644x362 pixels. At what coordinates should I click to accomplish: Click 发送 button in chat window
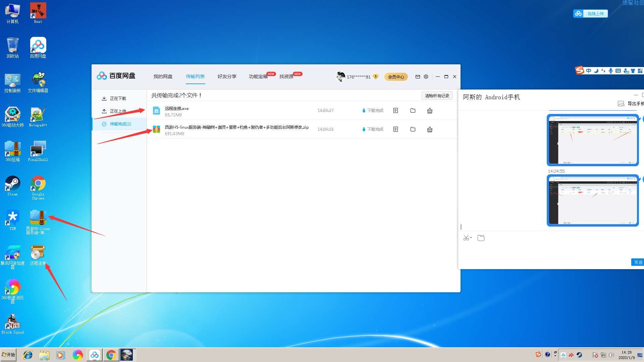(x=638, y=262)
